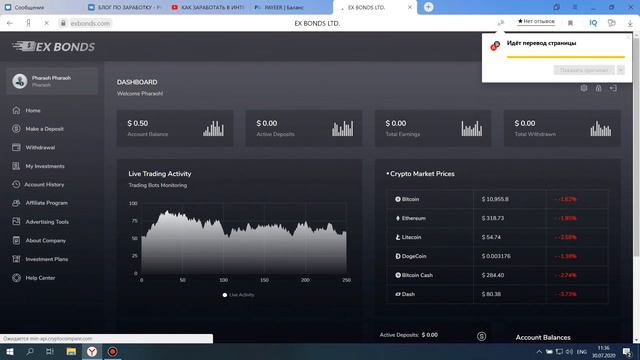Open the Home sidebar link
Image resolution: width=640 pixels, height=360 pixels.
tap(33, 110)
